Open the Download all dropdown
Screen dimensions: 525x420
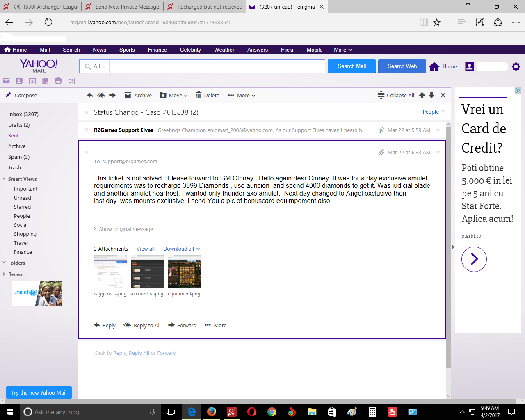point(181,249)
